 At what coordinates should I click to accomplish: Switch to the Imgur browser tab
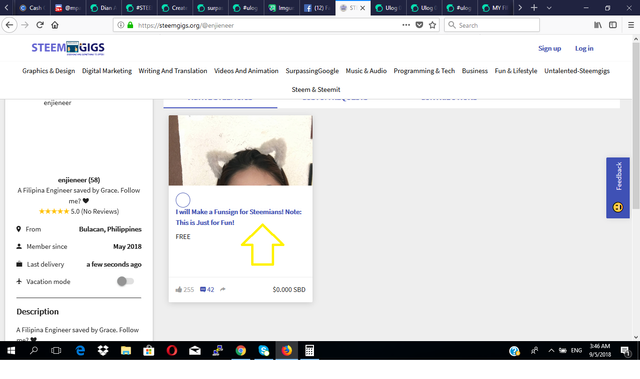tap(282, 8)
